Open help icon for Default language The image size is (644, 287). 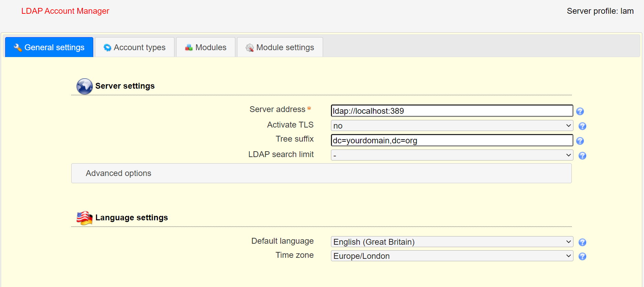tap(582, 242)
